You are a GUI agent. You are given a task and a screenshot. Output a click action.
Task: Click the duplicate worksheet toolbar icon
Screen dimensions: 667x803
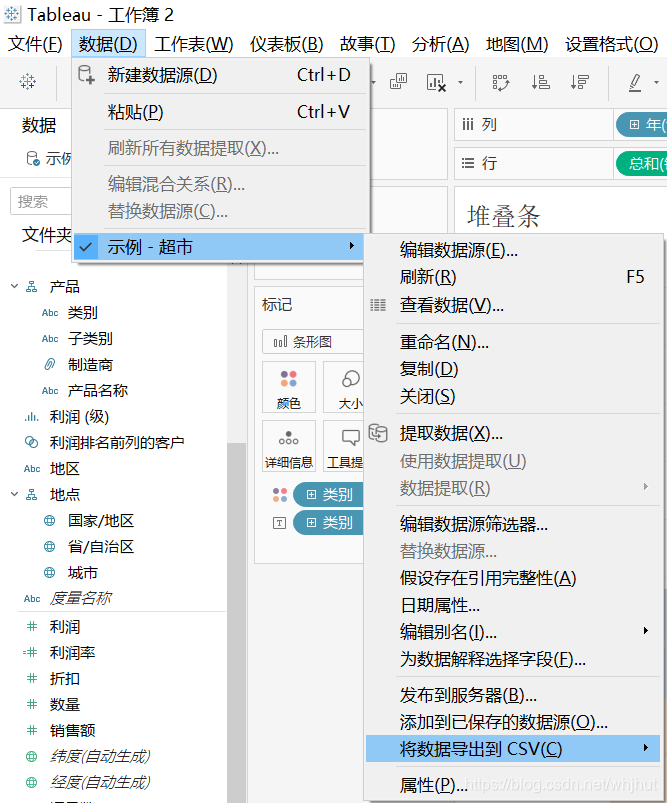[398, 81]
